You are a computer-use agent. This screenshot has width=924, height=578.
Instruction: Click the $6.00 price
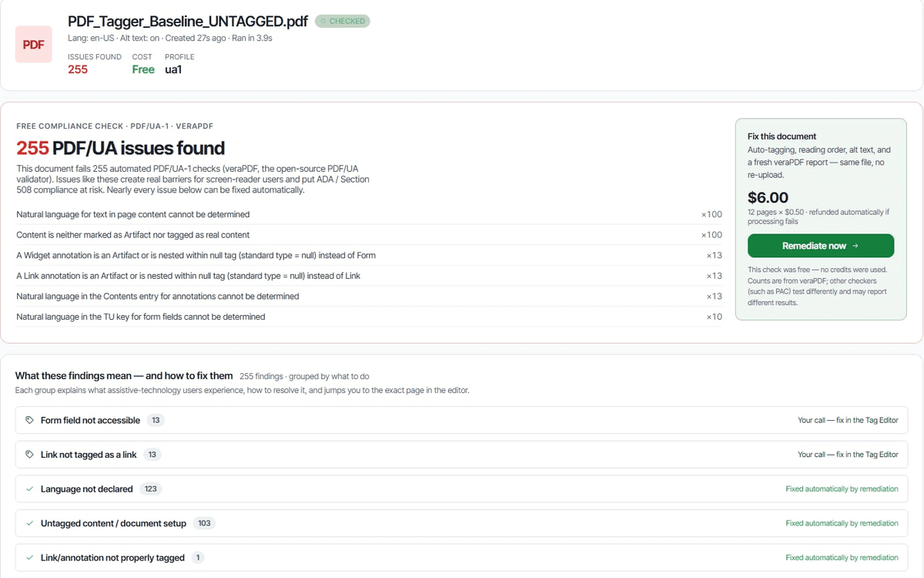pos(768,197)
